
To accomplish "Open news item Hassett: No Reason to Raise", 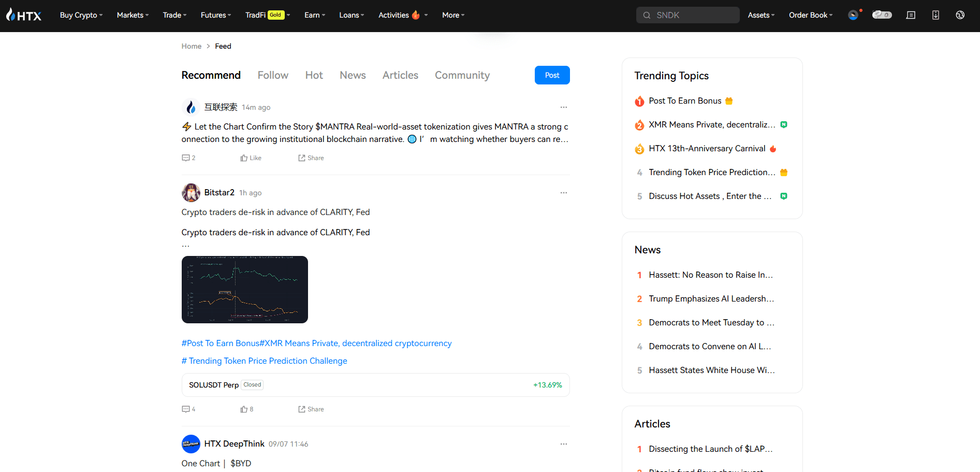I will [x=710, y=275].
